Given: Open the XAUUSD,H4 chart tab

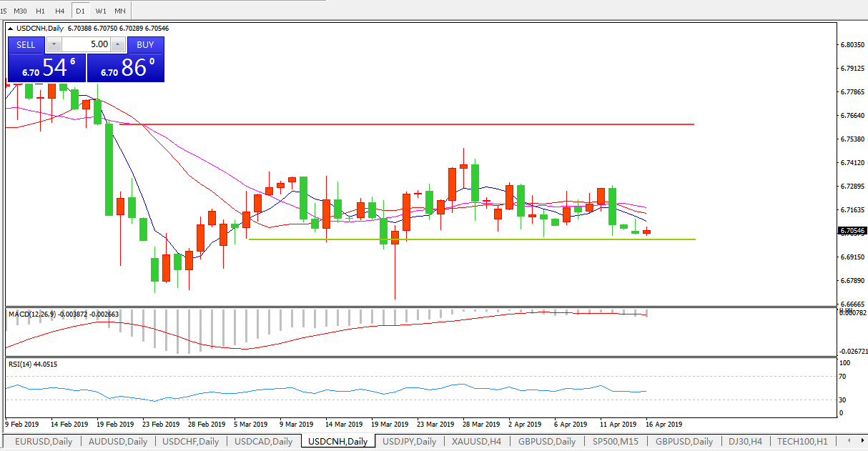Looking at the screenshot, I should tap(476, 442).
